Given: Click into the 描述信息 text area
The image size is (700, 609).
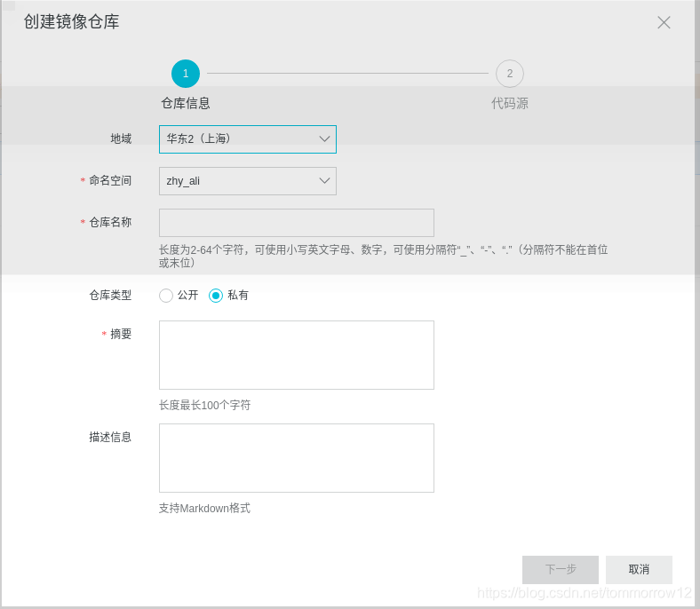Looking at the screenshot, I should click(297, 458).
